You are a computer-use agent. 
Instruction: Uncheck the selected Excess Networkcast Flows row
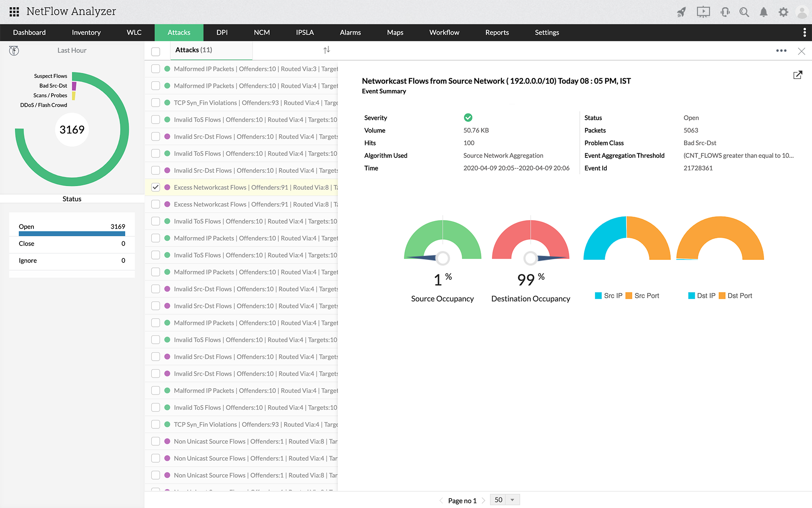pos(156,187)
